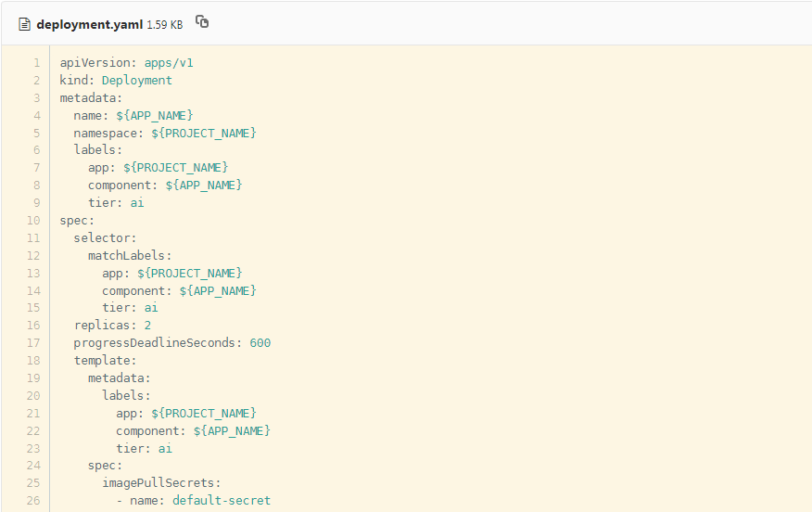
Task: Click the top-level spec: key on line 10
Action: 77,220
